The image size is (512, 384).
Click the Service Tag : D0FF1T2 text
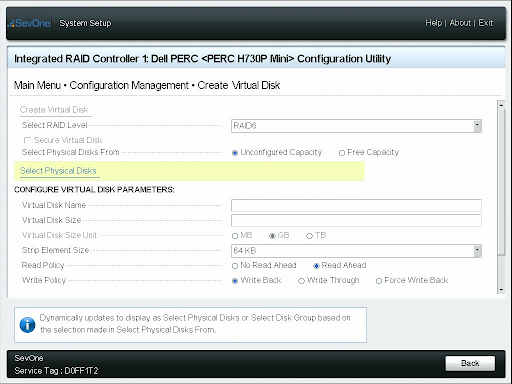[x=56, y=371]
